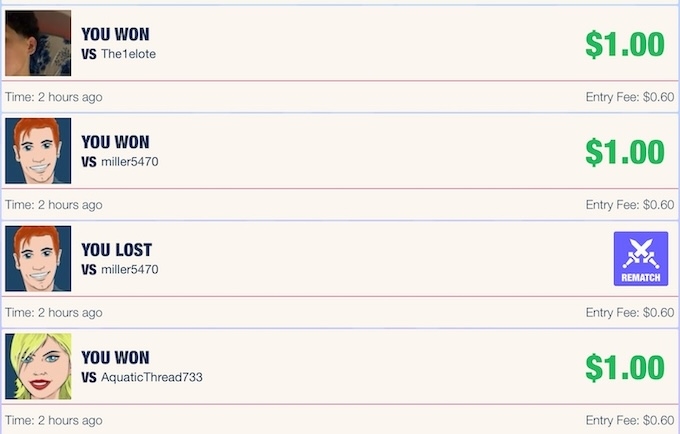Viewport: 680px width, 434px height.
Task: Click the username AquaticThread733
Action: (x=152, y=377)
